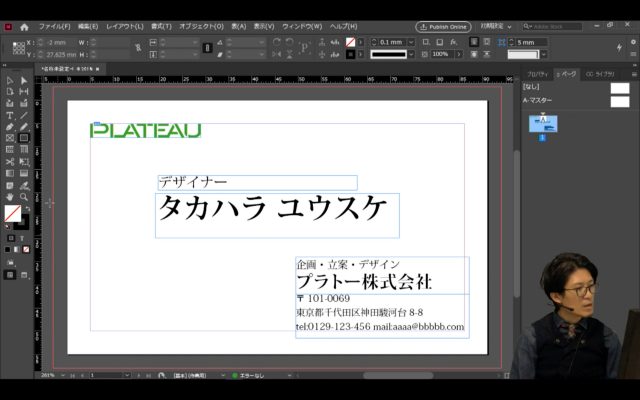Select the Gap tool
Viewport: 640px width, 400px height.
pyautogui.click(x=24, y=92)
